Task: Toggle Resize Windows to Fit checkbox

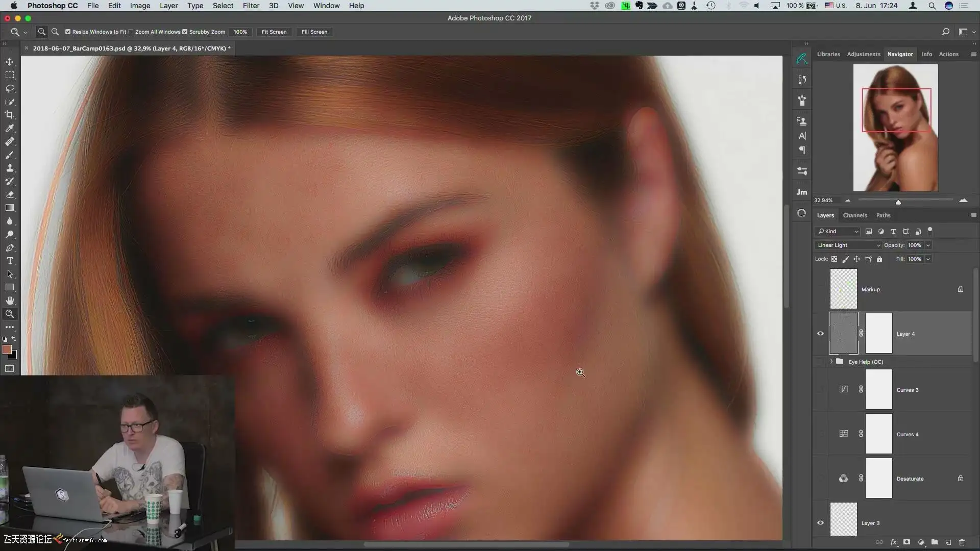Action: [x=68, y=32]
